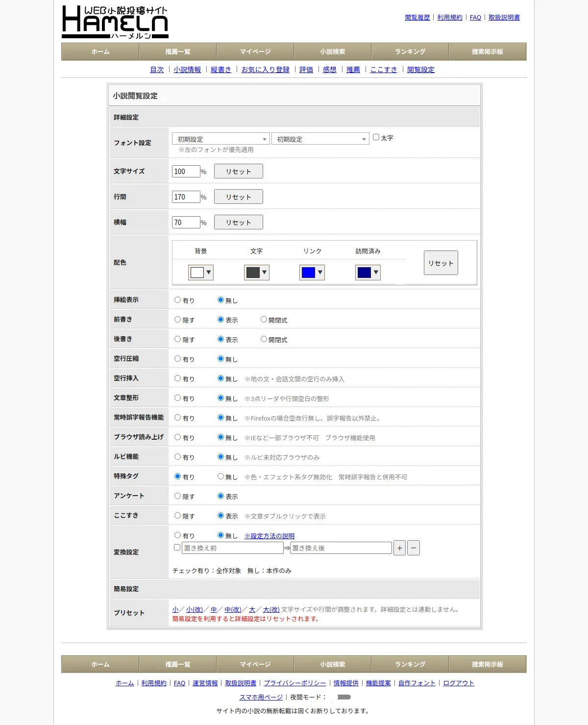Reset the 文字サイズ value
Image resolution: width=588 pixels, height=725 pixels.
tap(239, 171)
